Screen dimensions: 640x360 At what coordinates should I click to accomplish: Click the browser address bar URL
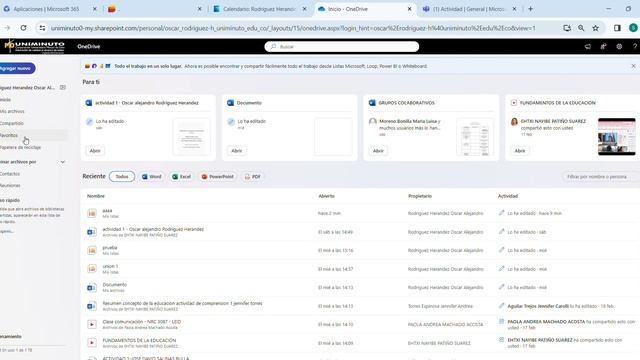(x=293, y=28)
